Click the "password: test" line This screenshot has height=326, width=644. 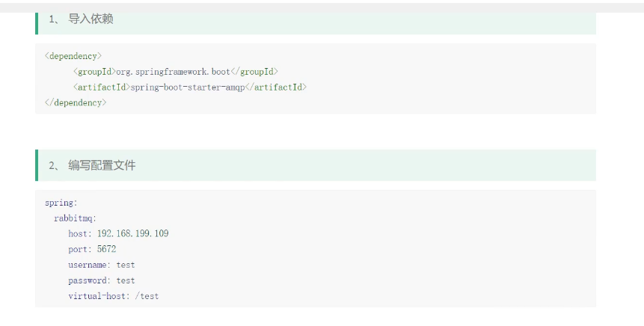click(x=101, y=280)
